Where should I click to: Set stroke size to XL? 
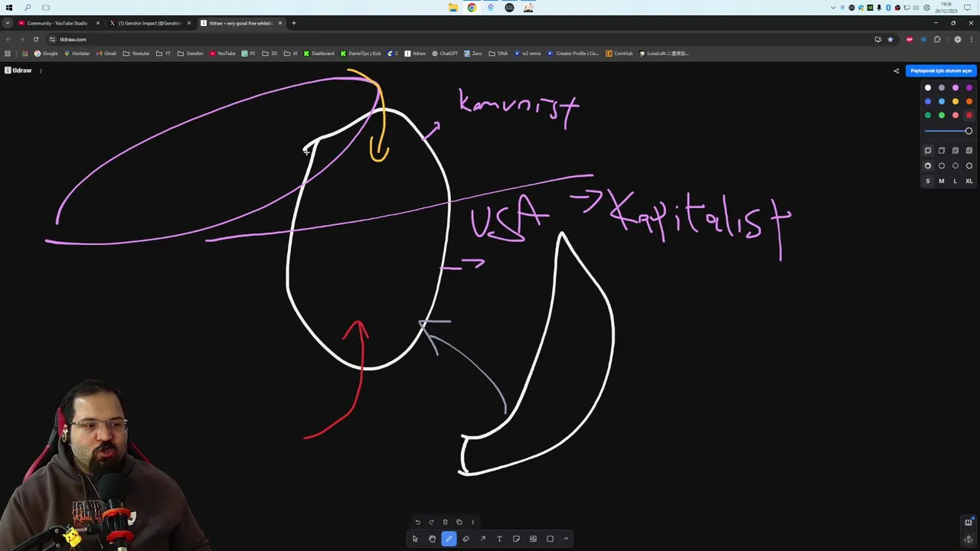click(969, 181)
